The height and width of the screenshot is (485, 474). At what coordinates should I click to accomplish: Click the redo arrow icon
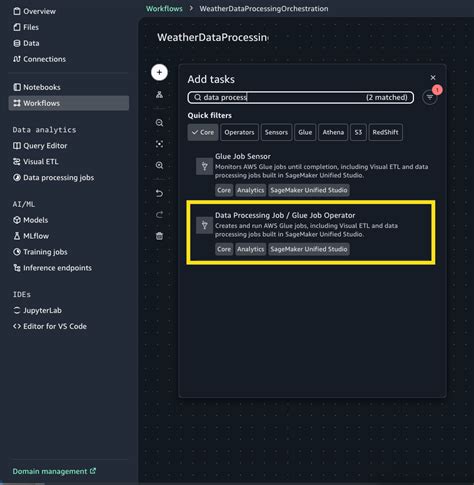coord(159,215)
